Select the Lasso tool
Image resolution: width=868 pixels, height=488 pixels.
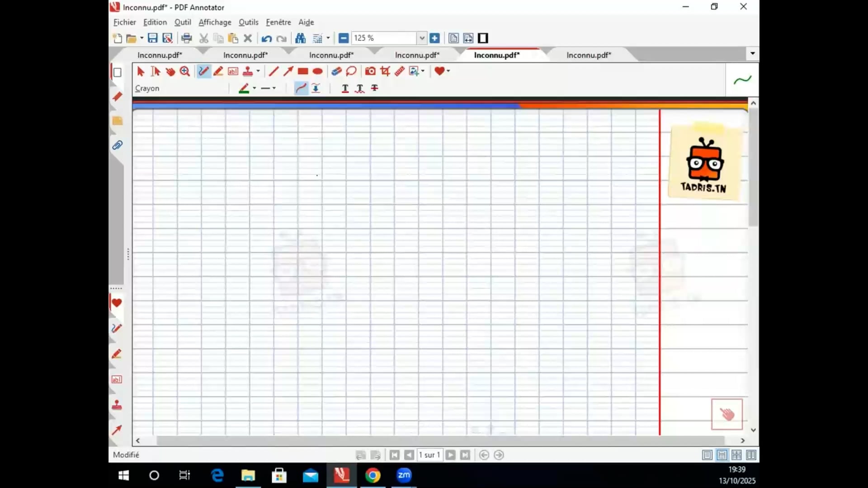coord(351,71)
